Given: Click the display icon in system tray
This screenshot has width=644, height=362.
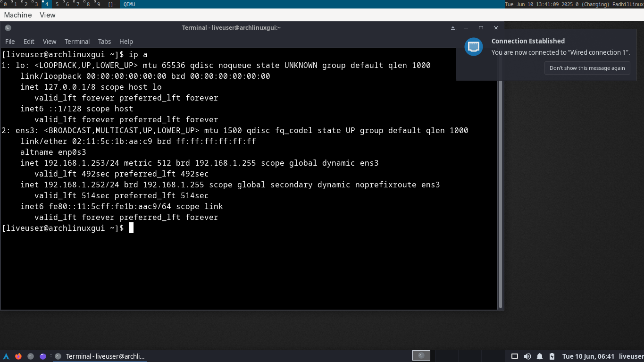Looking at the screenshot, I should (x=515, y=356).
